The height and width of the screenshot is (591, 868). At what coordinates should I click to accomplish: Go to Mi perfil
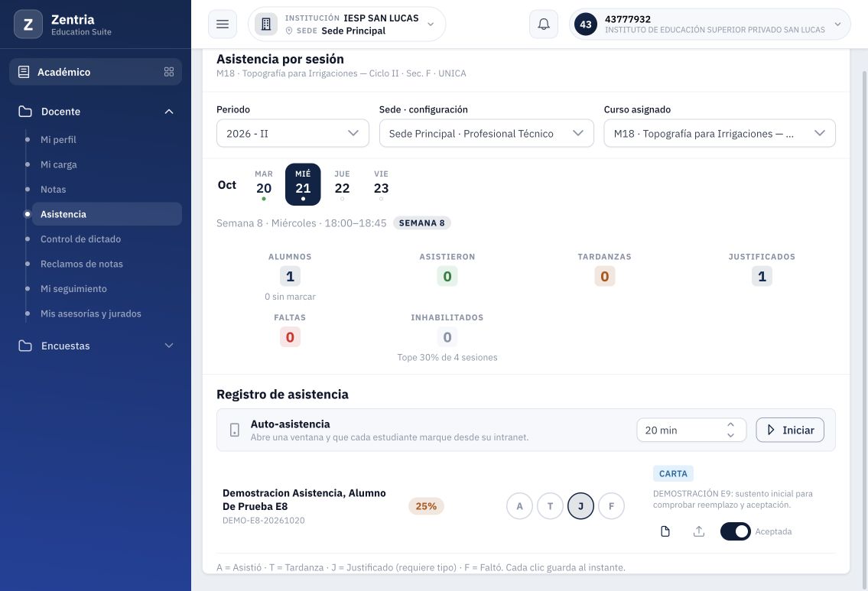58,139
